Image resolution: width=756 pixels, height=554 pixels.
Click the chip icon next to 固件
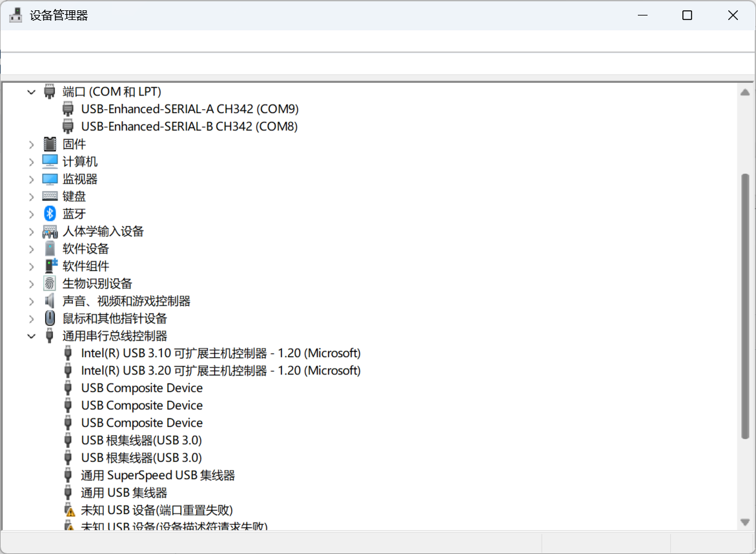[50, 144]
